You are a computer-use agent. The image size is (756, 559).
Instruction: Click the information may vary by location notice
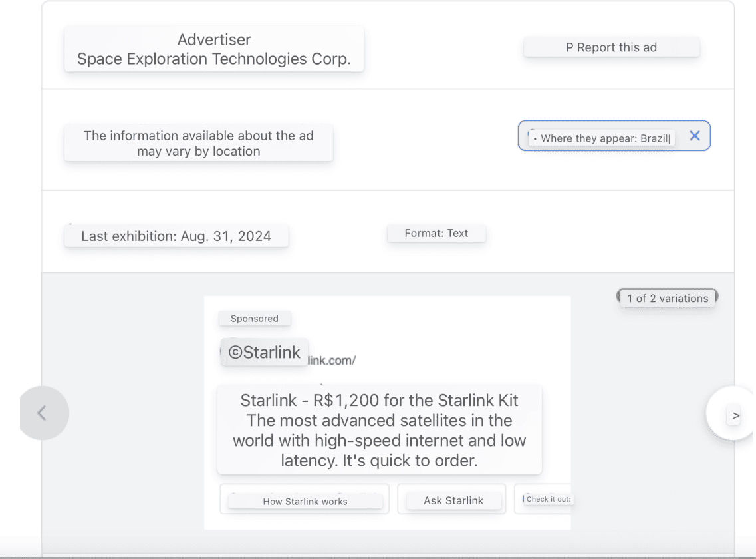pos(199,143)
